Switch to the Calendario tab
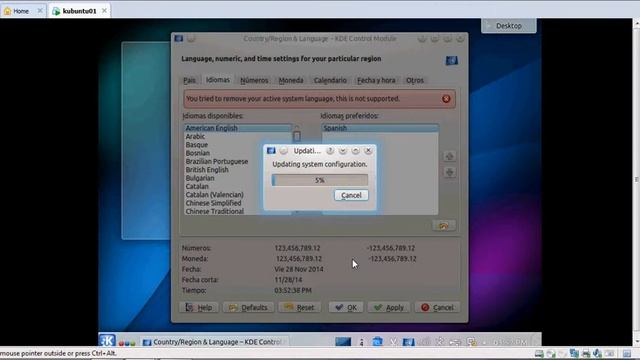This screenshot has height=360, width=640. tap(330, 80)
